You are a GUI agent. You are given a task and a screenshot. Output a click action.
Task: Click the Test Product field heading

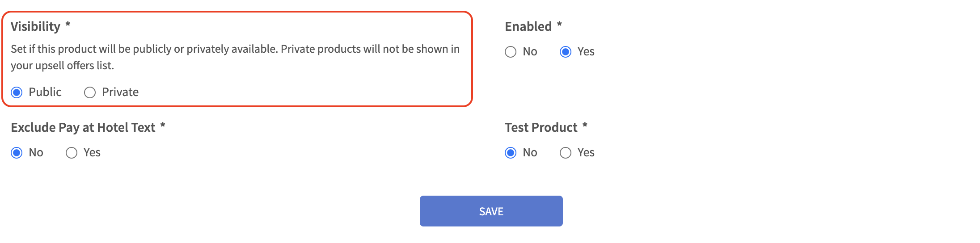[x=541, y=127]
